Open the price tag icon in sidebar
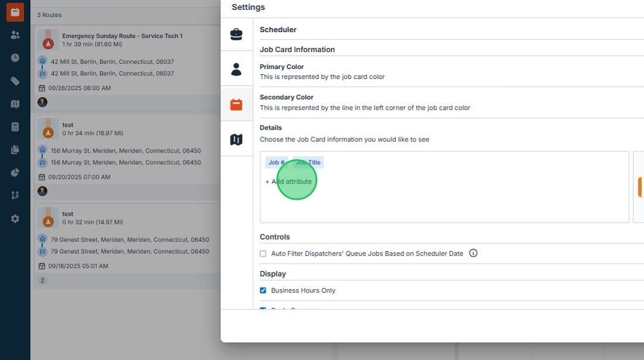The height and width of the screenshot is (360, 644). tap(15, 81)
